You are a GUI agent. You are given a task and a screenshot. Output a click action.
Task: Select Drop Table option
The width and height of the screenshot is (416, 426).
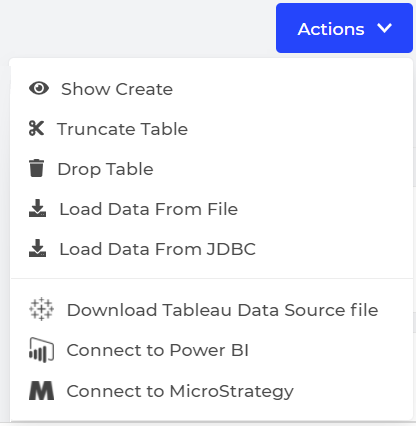click(x=105, y=169)
